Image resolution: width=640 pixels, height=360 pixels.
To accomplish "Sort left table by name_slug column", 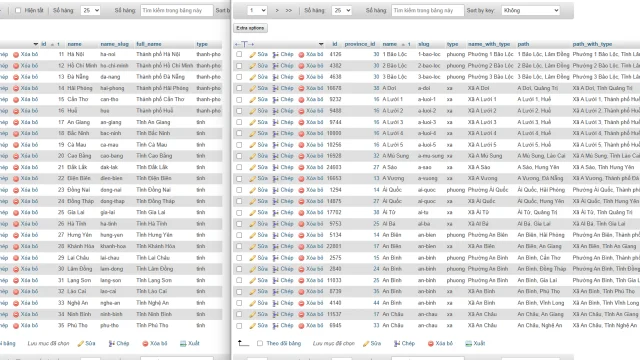I will 114,44.
